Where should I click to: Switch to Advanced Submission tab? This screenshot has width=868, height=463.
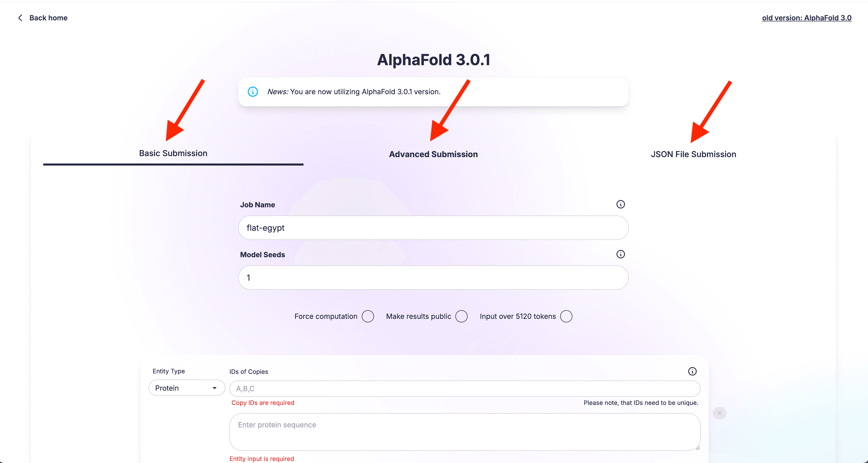[x=433, y=154]
